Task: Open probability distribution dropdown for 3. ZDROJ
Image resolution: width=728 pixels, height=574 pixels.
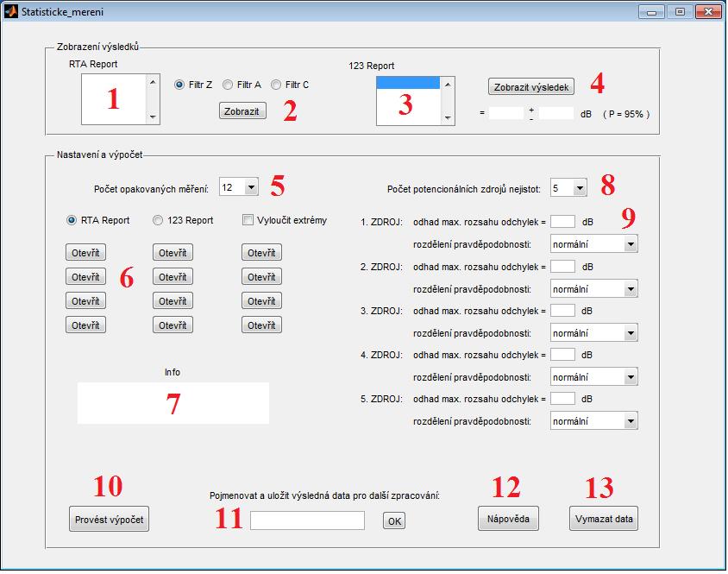Action: [593, 333]
